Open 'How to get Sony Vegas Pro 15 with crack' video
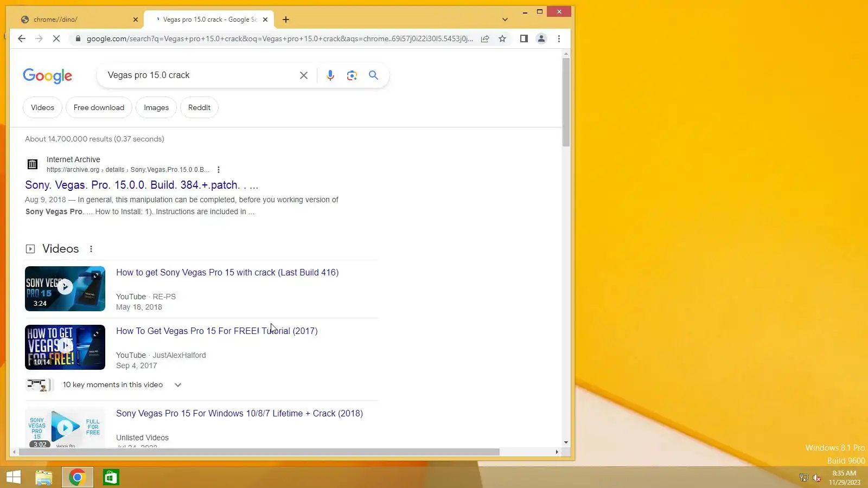The height and width of the screenshot is (488, 868). (227, 272)
